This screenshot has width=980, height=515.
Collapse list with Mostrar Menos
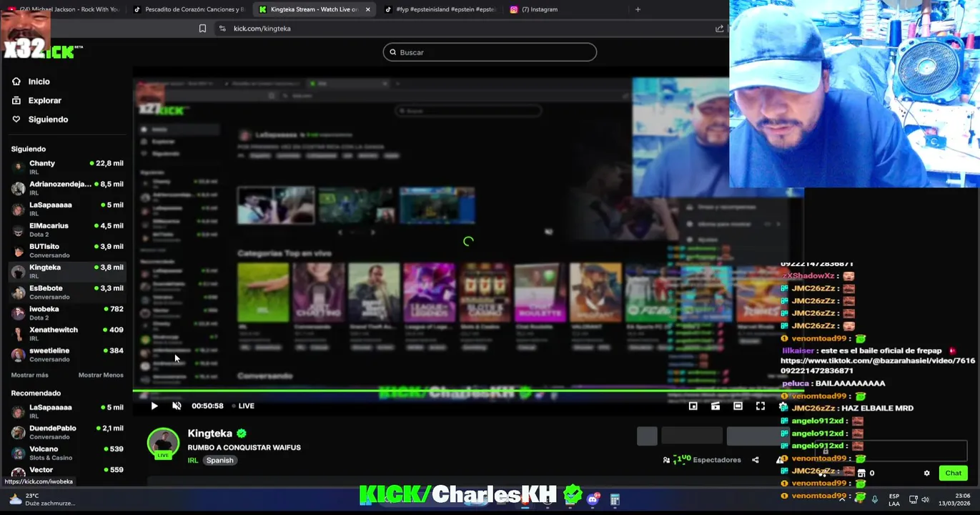click(x=101, y=375)
